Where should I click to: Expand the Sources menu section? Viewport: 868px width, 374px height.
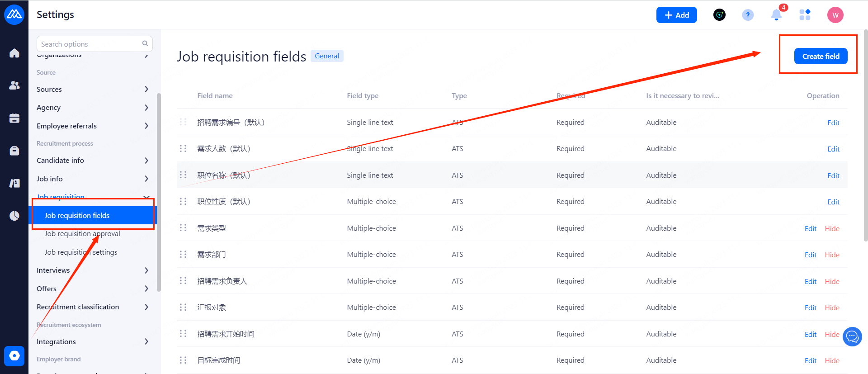93,89
